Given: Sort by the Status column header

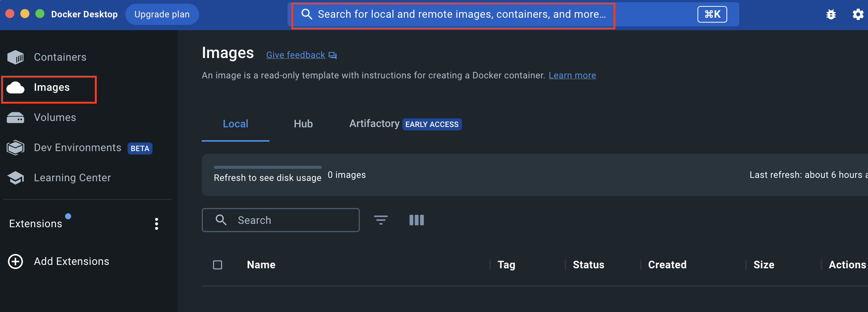Looking at the screenshot, I should click(x=589, y=265).
